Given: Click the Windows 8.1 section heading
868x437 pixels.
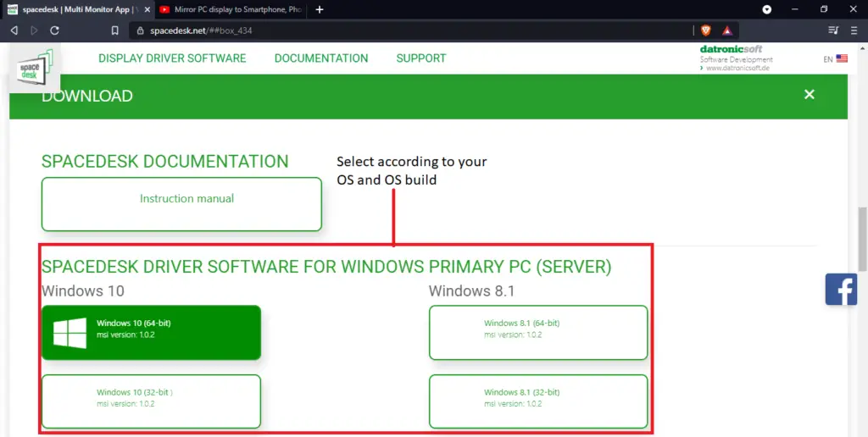Looking at the screenshot, I should coord(471,291).
